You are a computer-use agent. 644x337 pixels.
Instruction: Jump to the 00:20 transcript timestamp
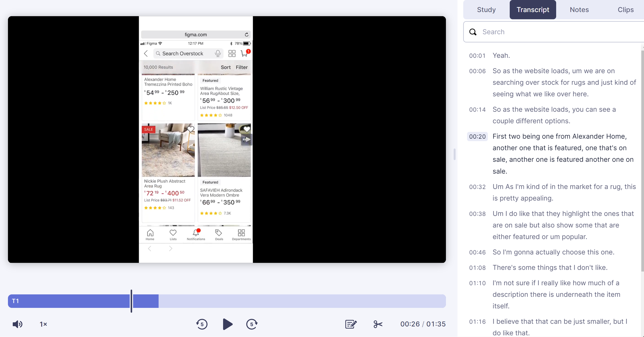477,136
